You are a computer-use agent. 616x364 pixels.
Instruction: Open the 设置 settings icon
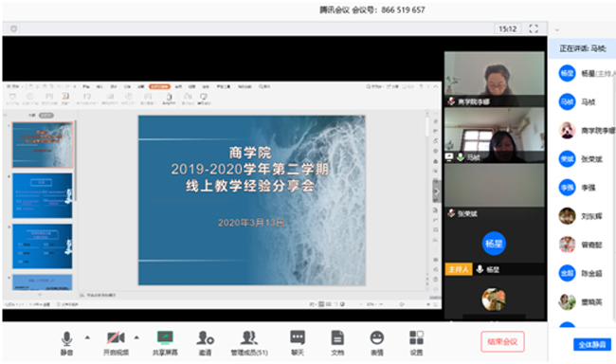coord(416,343)
